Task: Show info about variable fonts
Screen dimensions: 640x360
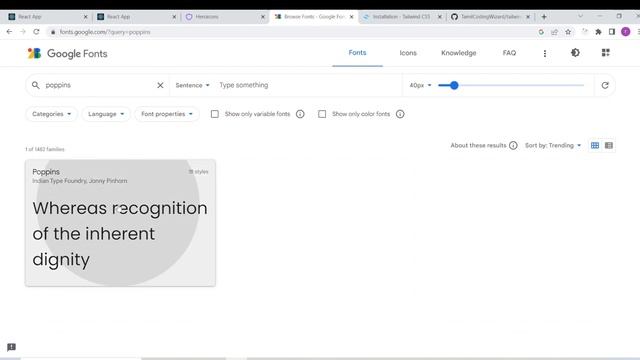Action: [300, 114]
